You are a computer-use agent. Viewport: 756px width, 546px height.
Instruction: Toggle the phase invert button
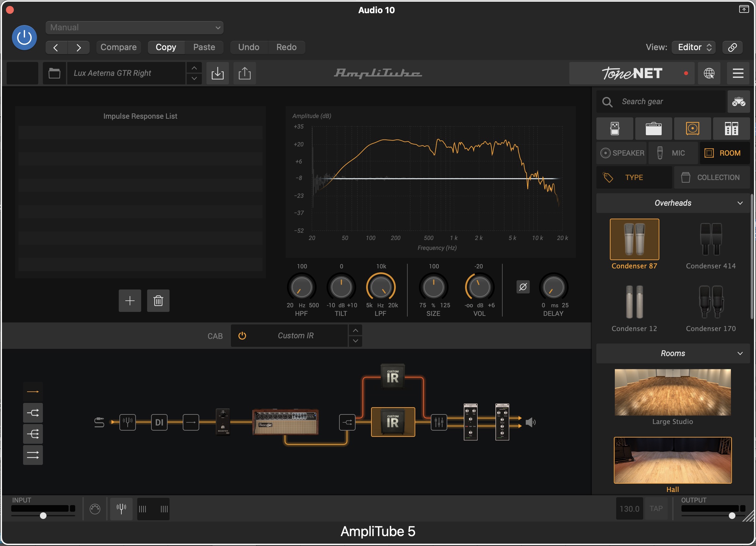(523, 287)
